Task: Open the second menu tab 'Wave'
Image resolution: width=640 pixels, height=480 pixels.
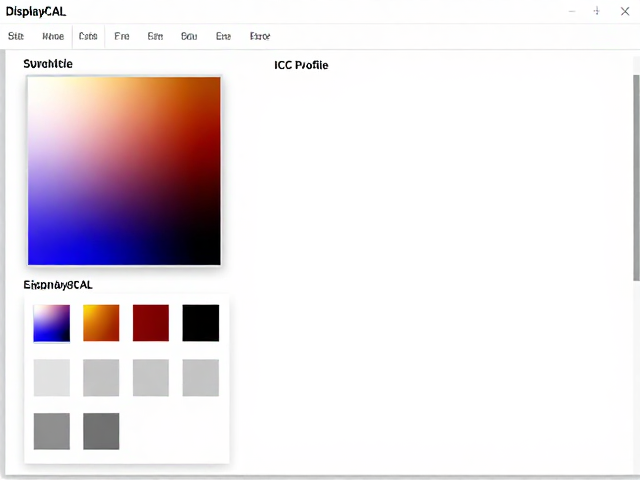Action: pos(53,36)
